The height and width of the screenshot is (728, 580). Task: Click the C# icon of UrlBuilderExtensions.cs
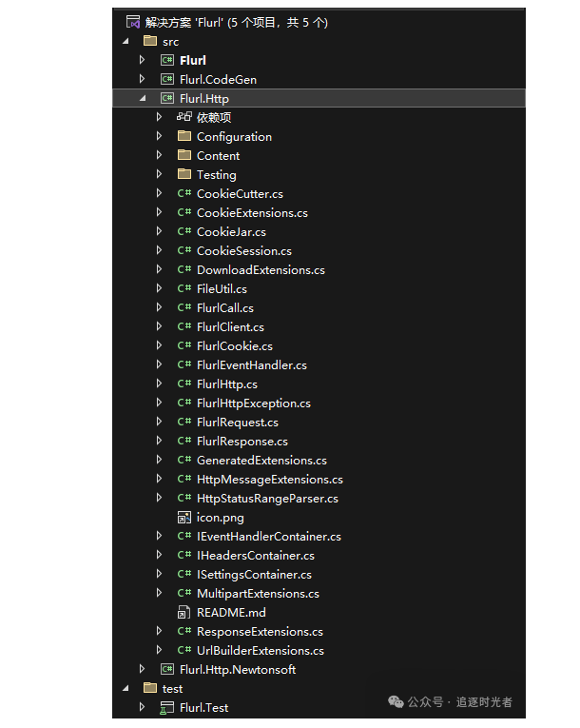(x=184, y=650)
